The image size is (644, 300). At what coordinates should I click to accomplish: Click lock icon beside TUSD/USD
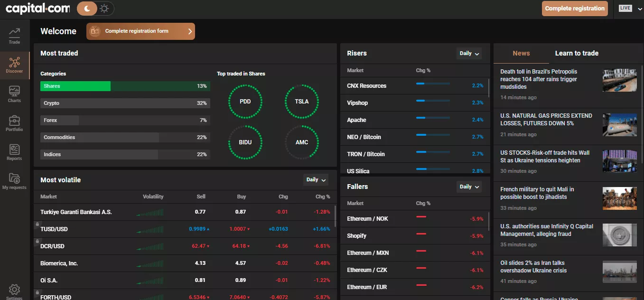[x=37, y=224]
